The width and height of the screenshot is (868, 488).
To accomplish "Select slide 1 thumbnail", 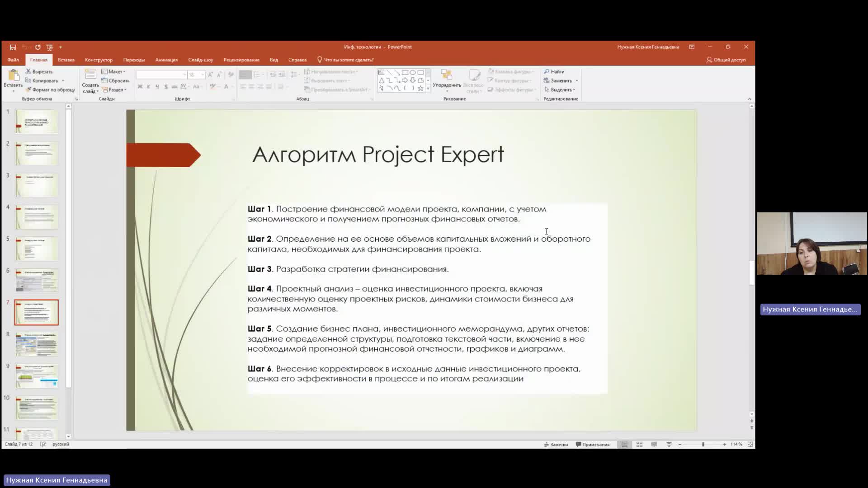I will (x=37, y=122).
